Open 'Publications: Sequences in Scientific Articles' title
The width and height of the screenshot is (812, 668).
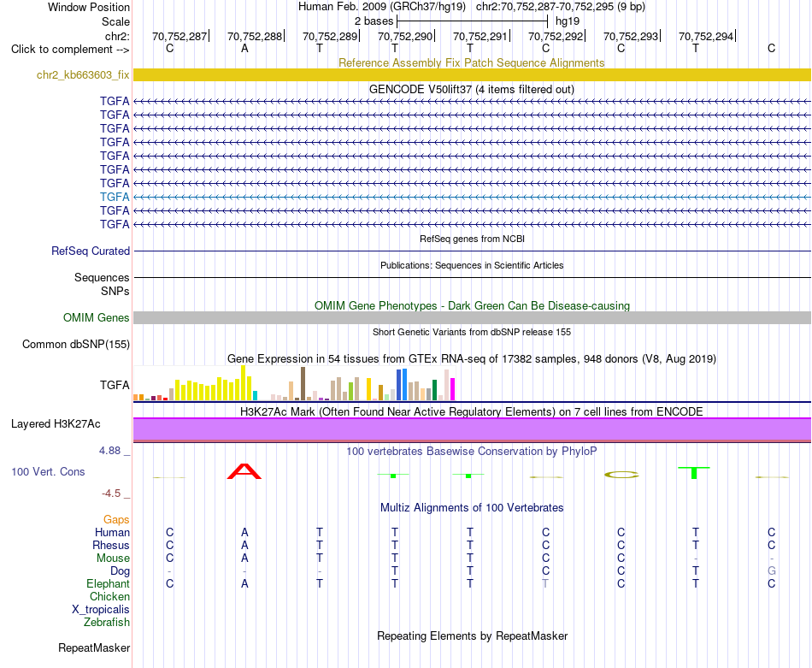point(472,265)
